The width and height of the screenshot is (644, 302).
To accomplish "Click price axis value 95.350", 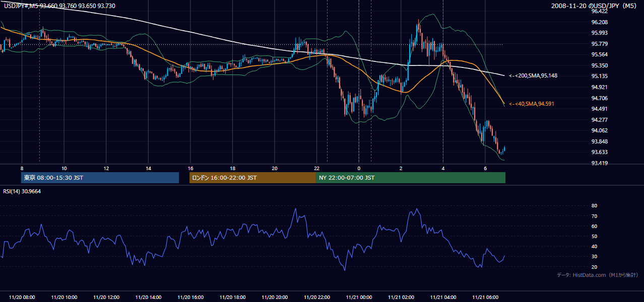I will click(x=599, y=65).
